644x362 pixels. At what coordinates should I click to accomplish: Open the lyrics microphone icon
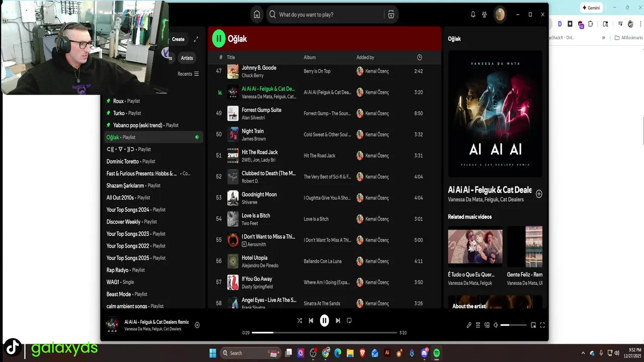[x=469, y=325]
